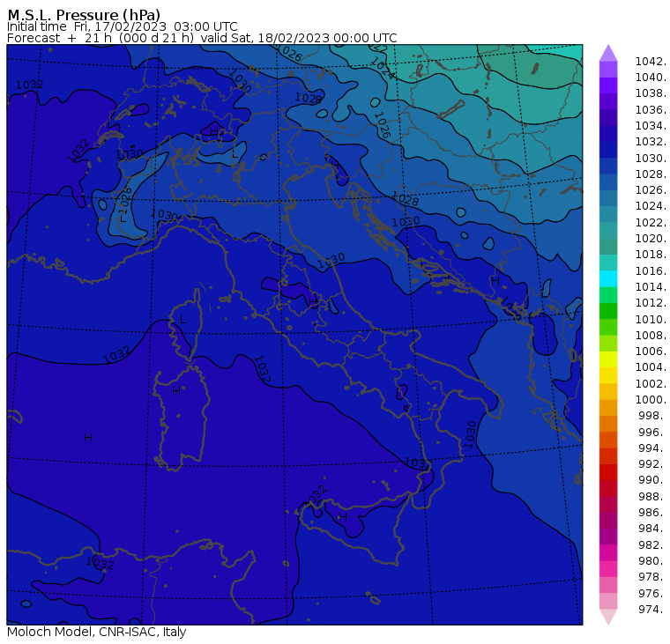The image size is (670, 644).
Task: Click the 'M.S.L. Pressure (hPa)' title
Action: pos(84,15)
